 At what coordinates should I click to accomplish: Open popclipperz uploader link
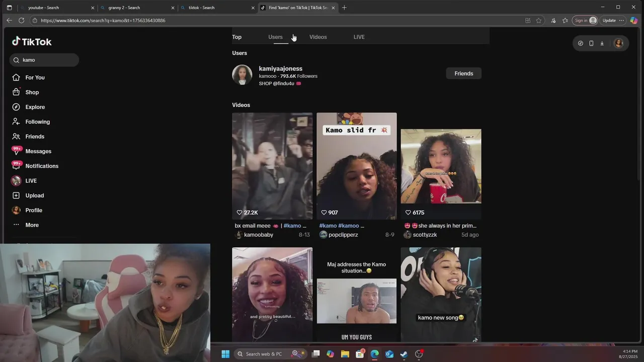pyautogui.click(x=343, y=235)
